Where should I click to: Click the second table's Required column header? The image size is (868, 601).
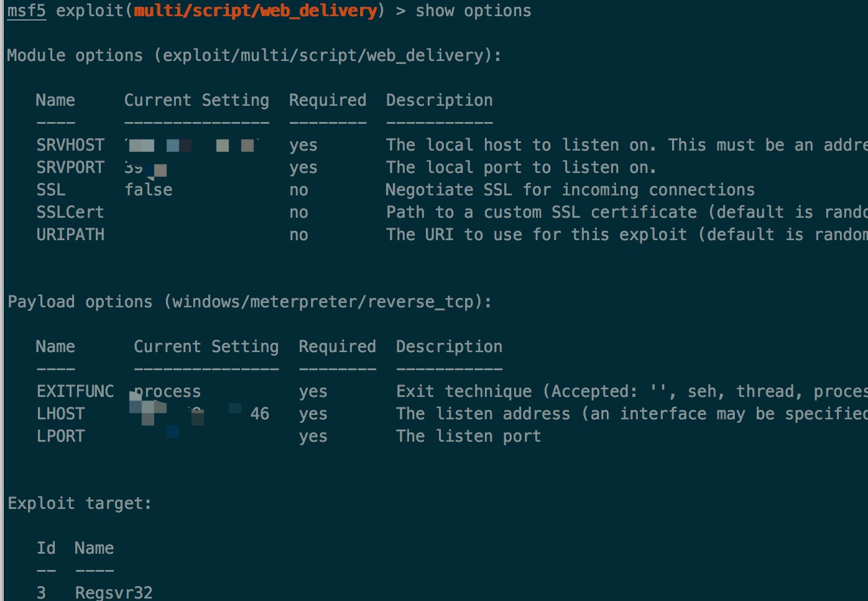point(338,347)
